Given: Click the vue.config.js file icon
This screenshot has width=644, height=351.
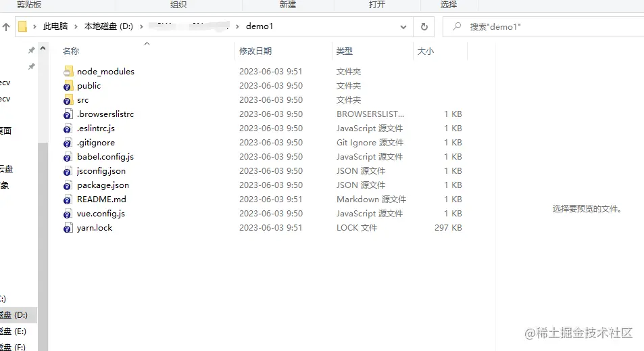Looking at the screenshot, I should 68,213.
